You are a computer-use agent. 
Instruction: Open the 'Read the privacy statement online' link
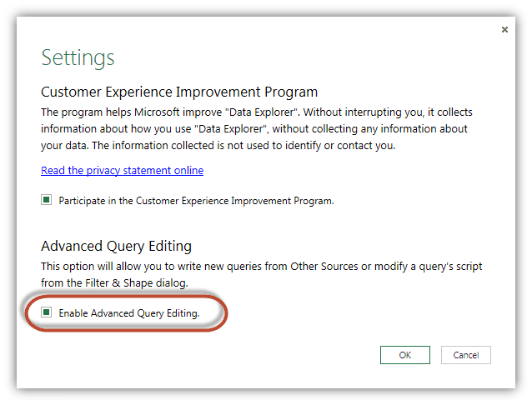click(x=122, y=170)
